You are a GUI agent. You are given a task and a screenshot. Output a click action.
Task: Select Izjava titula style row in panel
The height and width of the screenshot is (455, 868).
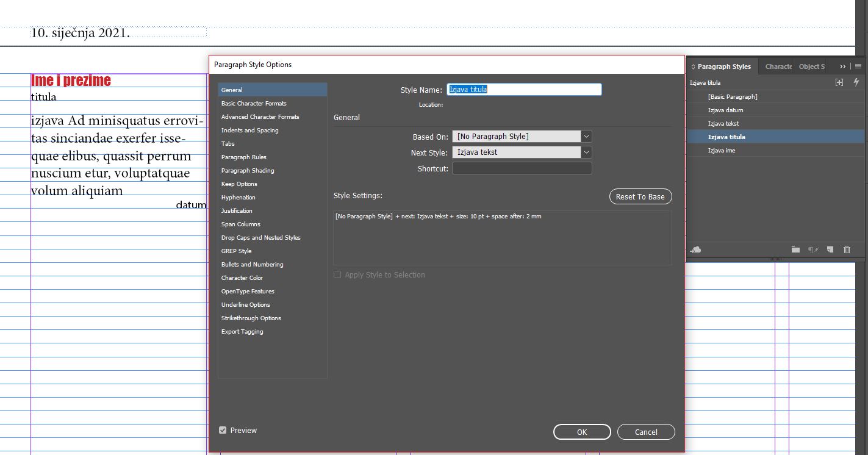pos(777,137)
